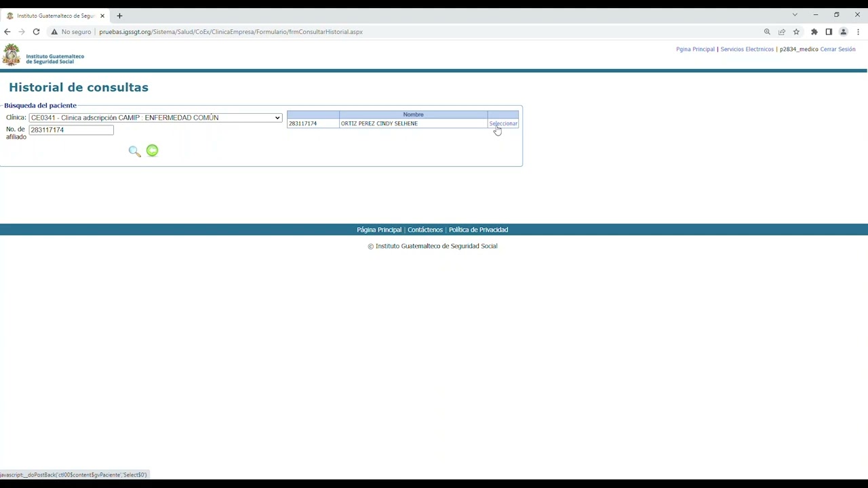Click the 'No seguro' warning icon

(54, 32)
